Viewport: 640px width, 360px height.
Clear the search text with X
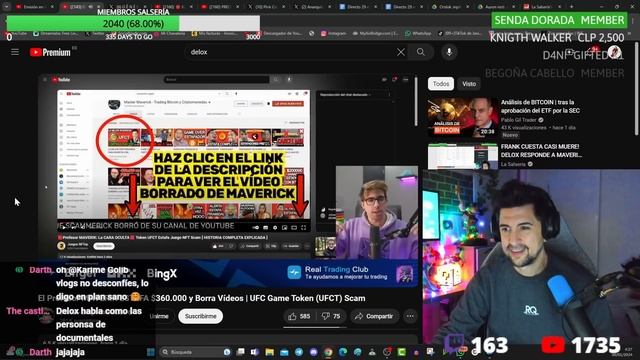click(401, 52)
